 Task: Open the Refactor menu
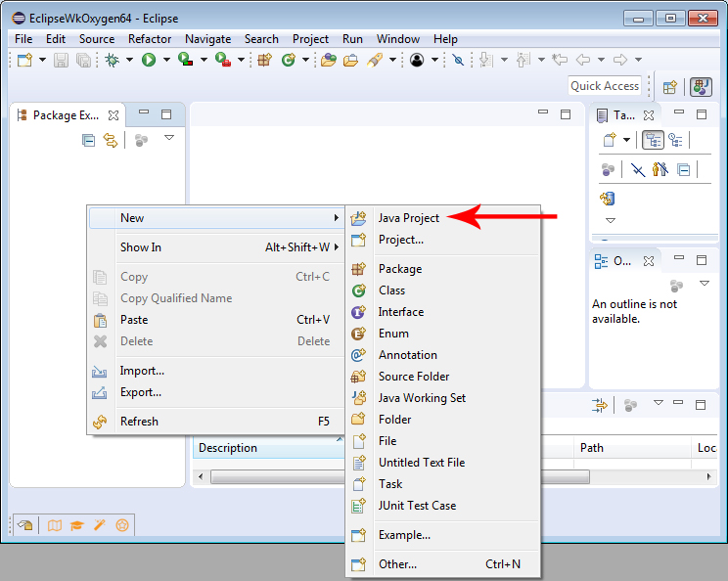point(150,39)
